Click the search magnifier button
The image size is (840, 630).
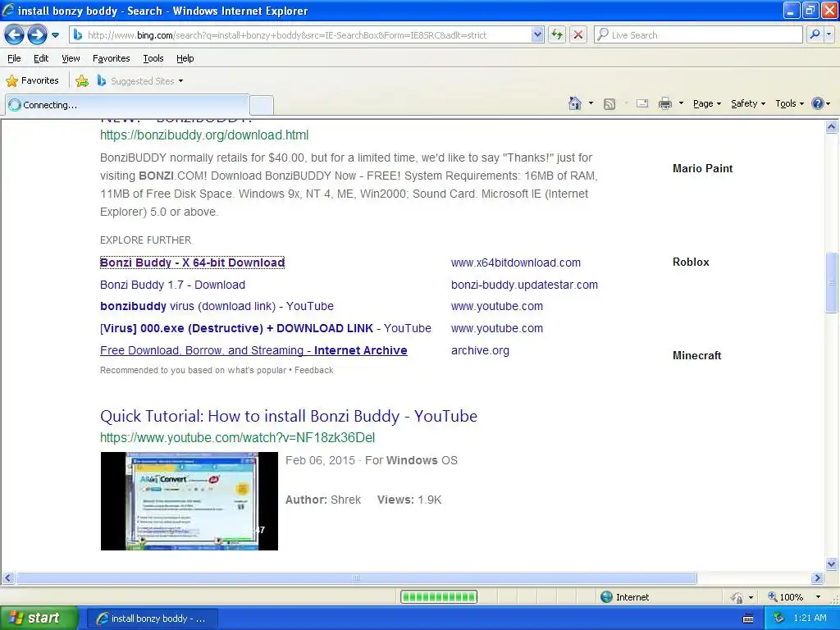815,34
